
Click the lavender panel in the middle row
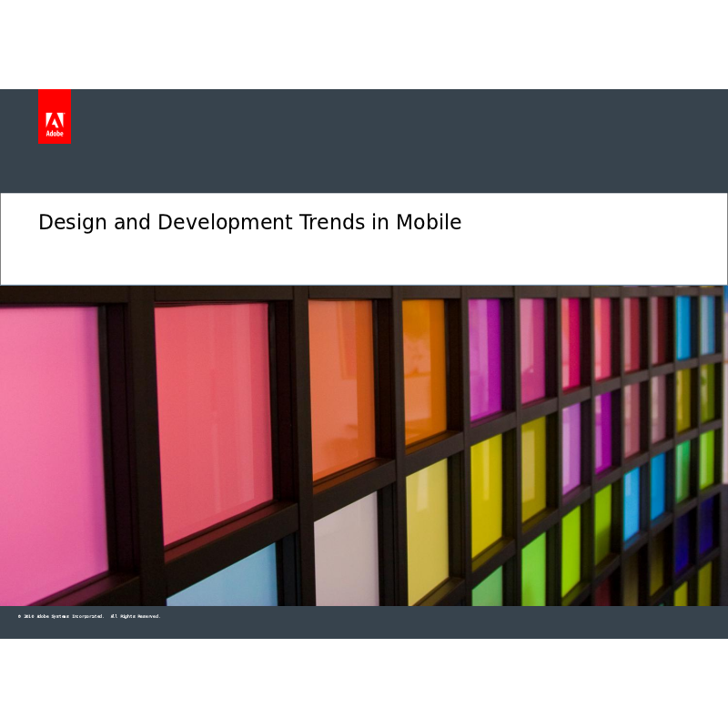coord(571,448)
